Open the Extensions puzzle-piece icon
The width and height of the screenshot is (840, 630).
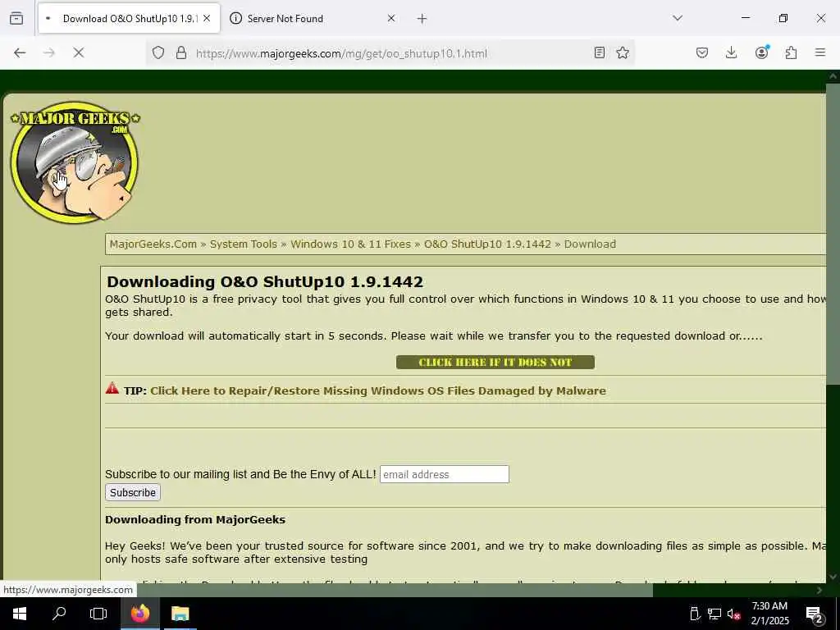click(x=791, y=52)
